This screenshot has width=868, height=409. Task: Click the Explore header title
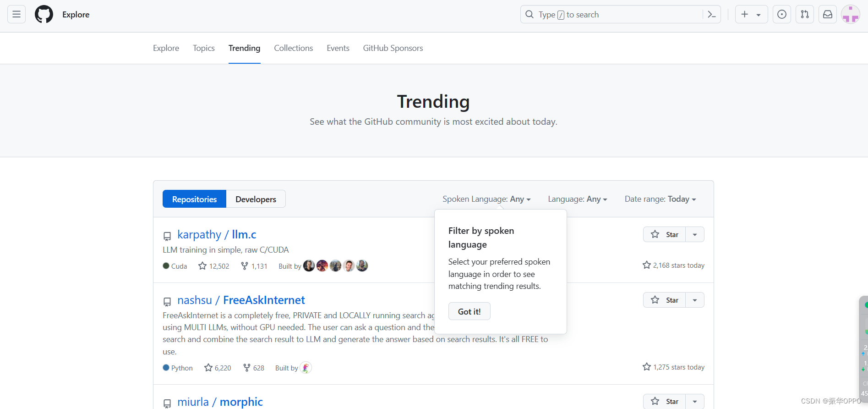coord(76,14)
